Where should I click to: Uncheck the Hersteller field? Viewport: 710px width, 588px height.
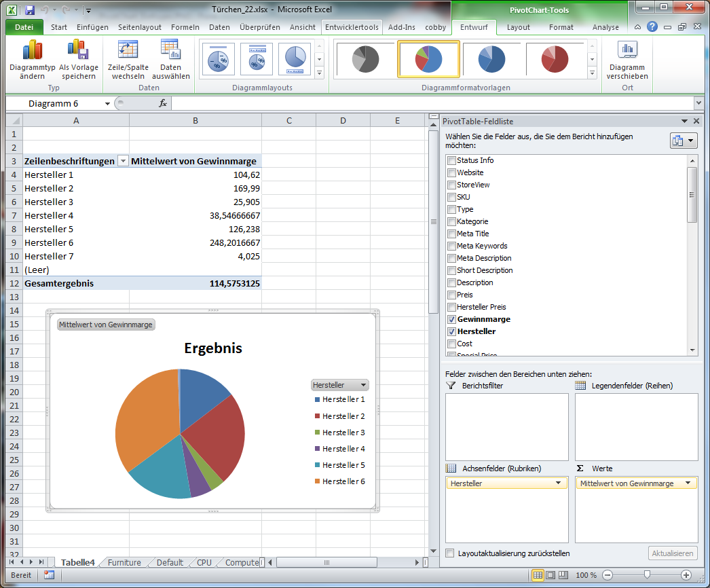coord(451,331)
